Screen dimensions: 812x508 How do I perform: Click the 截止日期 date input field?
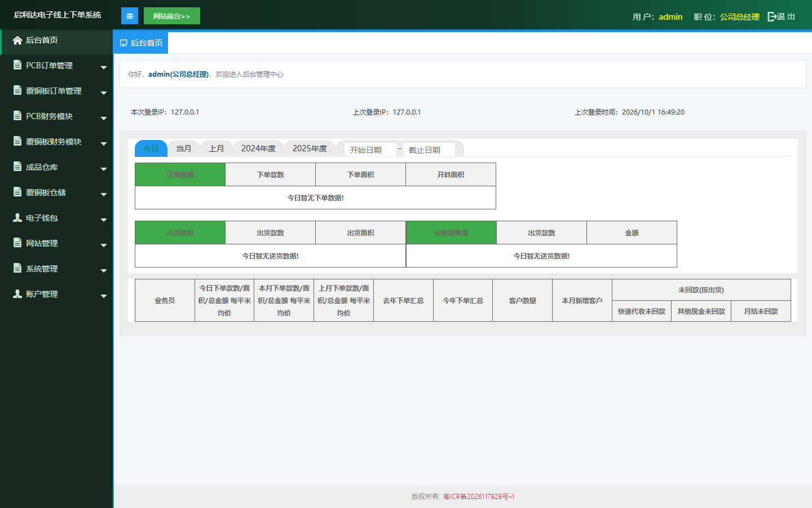pos(429,150)
